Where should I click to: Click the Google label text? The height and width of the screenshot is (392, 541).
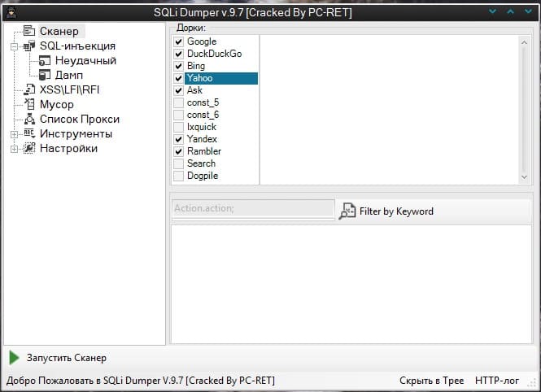click(202, 41)
